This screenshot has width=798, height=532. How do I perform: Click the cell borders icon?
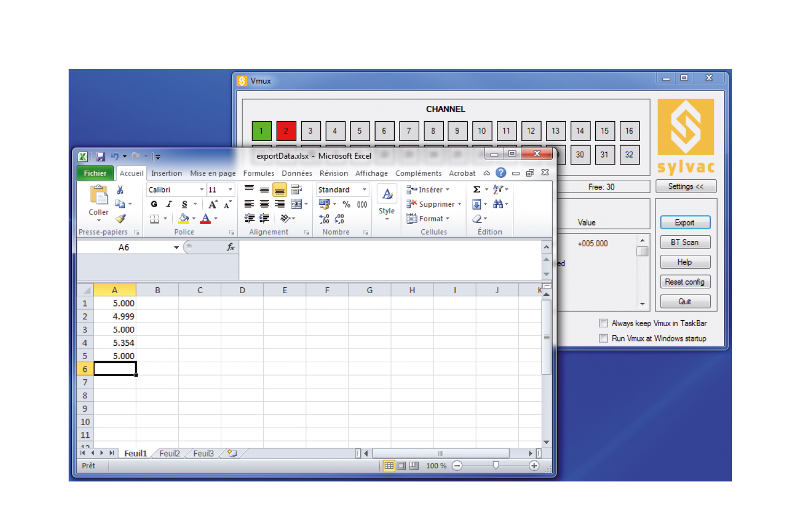[155, 219]
